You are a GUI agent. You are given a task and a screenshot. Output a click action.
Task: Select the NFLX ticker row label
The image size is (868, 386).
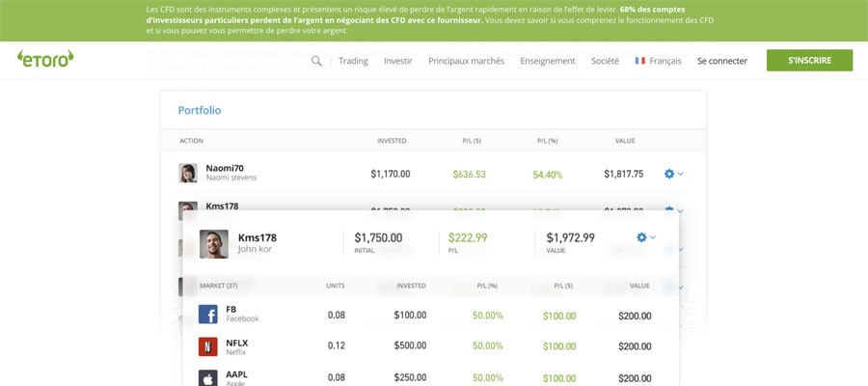pyautogui.click(x=237, y=343)
